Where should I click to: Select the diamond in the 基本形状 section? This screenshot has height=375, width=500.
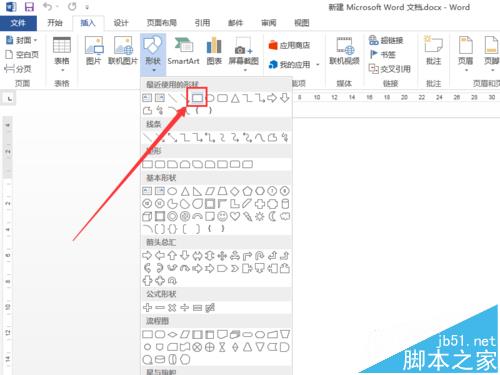pyautogui.click(x=235, y=191)
